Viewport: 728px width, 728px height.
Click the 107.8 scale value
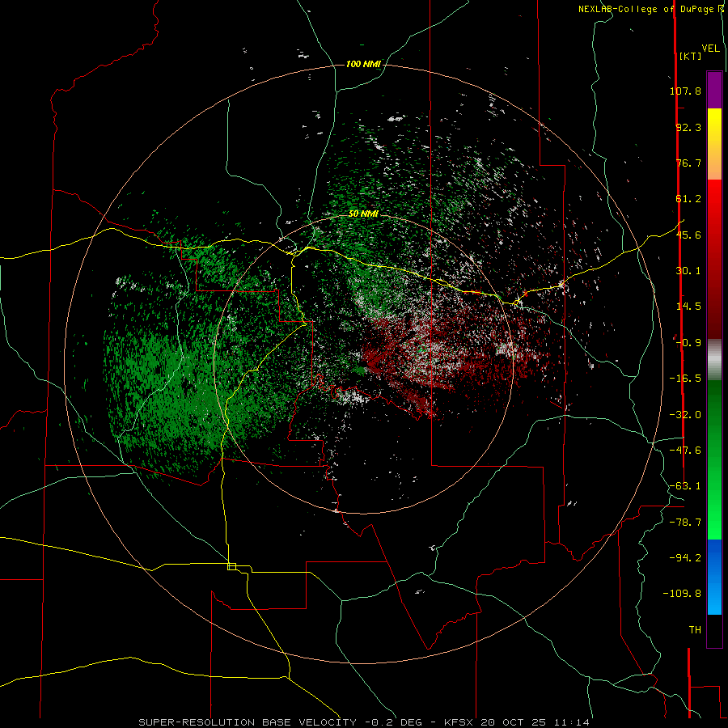pos(685,91)
